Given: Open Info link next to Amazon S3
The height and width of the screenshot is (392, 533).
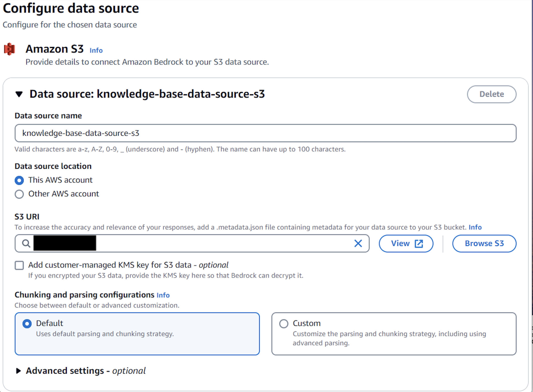Looking at the screenshot, I should pyautogui.click(x=96, y=50).
